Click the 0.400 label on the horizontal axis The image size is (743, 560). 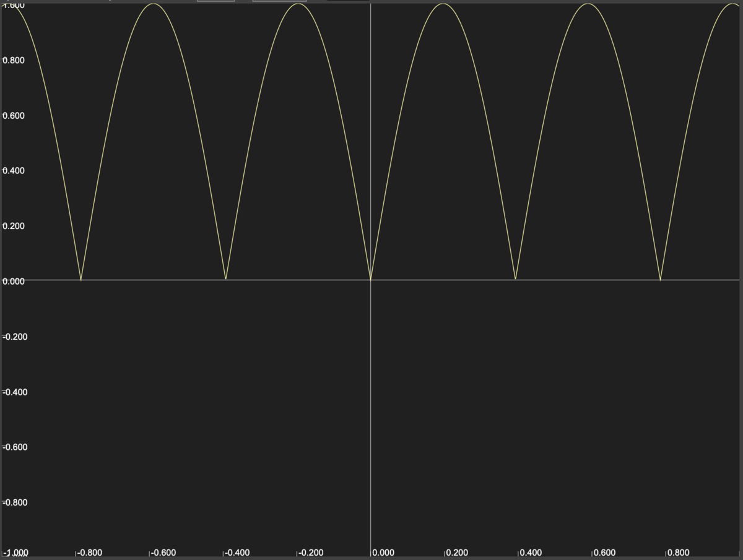(x=531, y=553)
